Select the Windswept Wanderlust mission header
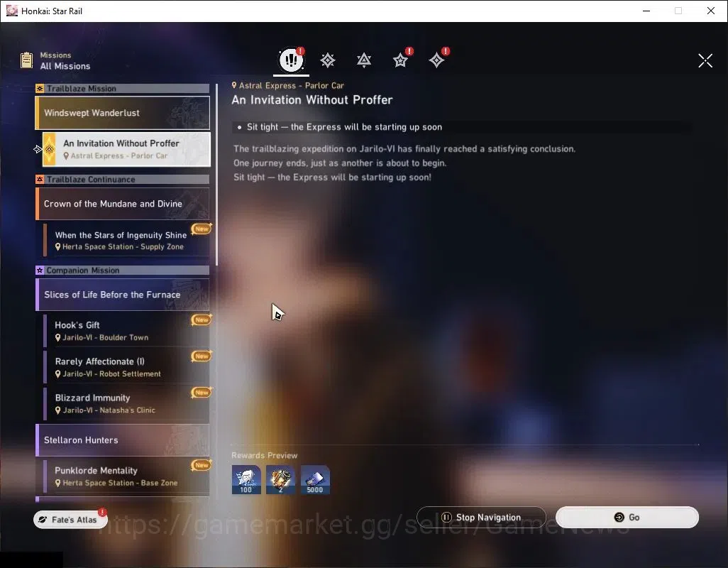Image resolution: width=728 pixels, height=568 pixels. [123, 113]
